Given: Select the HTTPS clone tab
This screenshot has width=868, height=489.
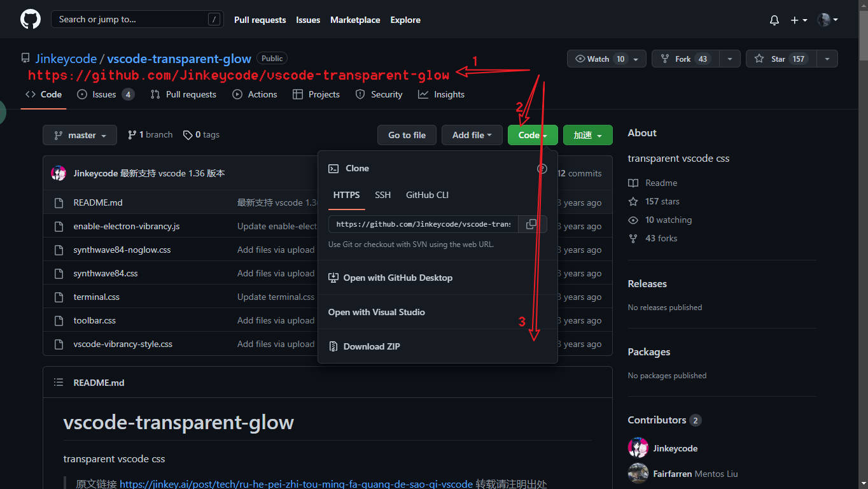Looking at the screenshot, I should tap(347, 195).
